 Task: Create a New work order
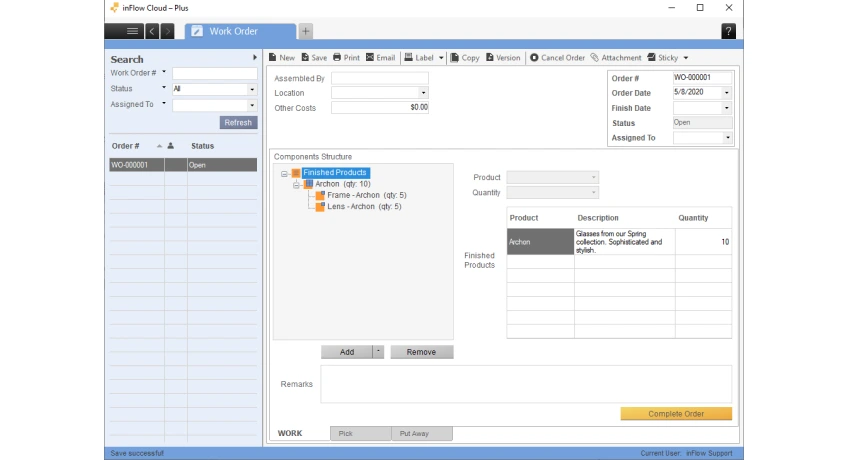coord(281,58)
